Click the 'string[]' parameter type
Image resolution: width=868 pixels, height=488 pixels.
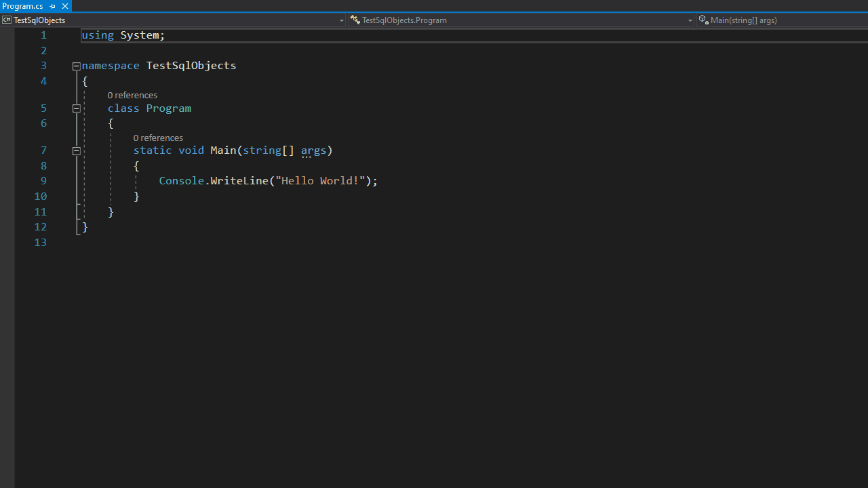pos(269,150)
